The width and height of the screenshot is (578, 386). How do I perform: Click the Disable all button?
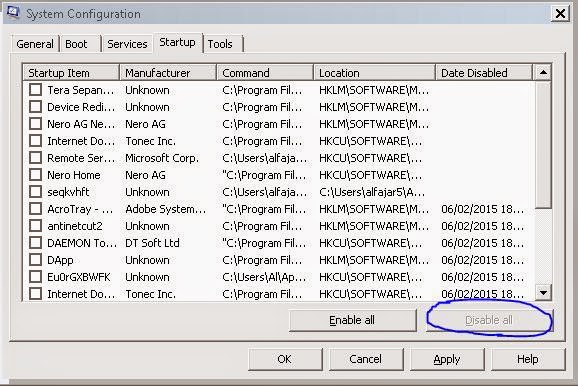[489, 320]
